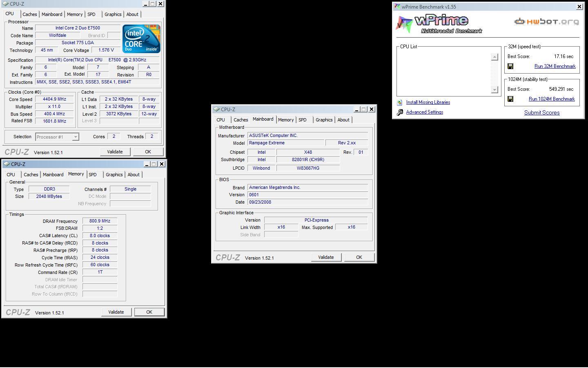Viewport: 588px width, 368px height.
Task: Switch to CPU tab in Mainboard CPU-Z window
Action: click(221, 120)
